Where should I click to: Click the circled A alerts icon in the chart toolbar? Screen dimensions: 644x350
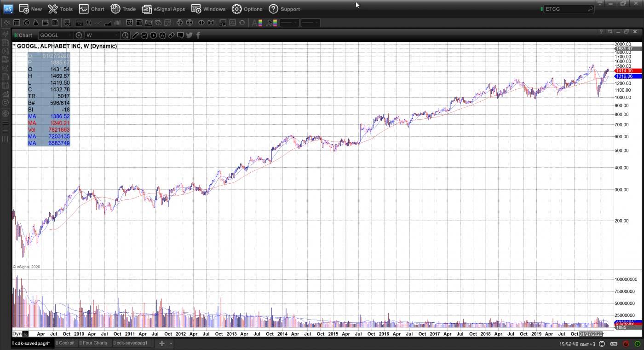[x=162, y=35]
